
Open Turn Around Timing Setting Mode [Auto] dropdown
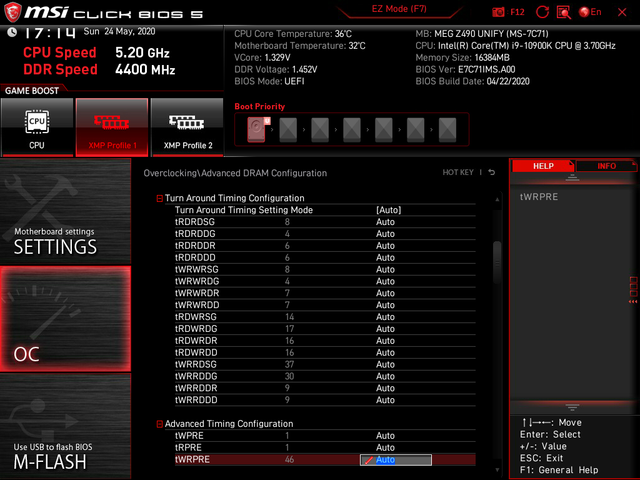pos(389,210)
